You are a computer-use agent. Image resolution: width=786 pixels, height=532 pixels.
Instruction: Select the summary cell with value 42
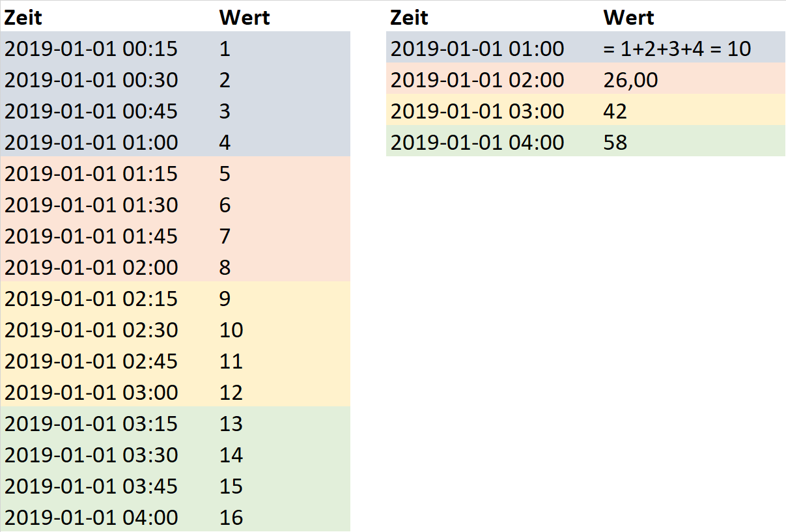(x=615, y=111)
